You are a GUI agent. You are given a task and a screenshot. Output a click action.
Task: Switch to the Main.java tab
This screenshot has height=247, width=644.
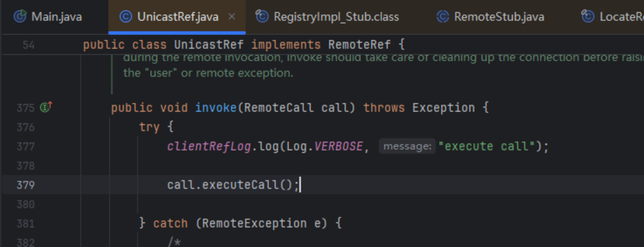(56, 16)
